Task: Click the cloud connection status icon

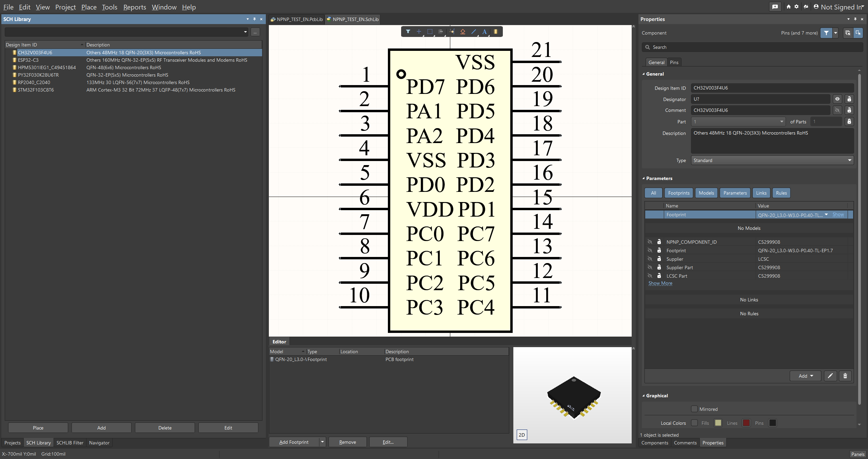Action: [x=806, y=7]
